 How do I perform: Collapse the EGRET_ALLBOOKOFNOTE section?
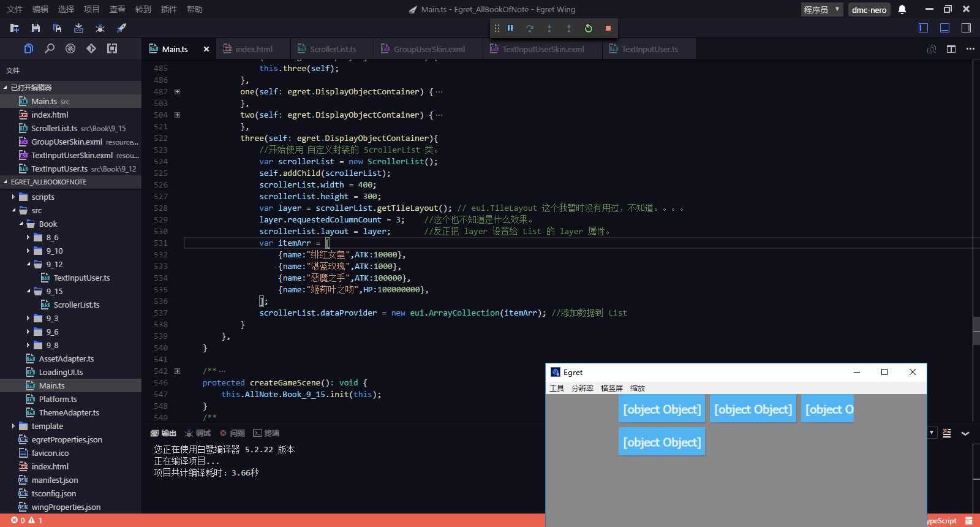(70, 182)
